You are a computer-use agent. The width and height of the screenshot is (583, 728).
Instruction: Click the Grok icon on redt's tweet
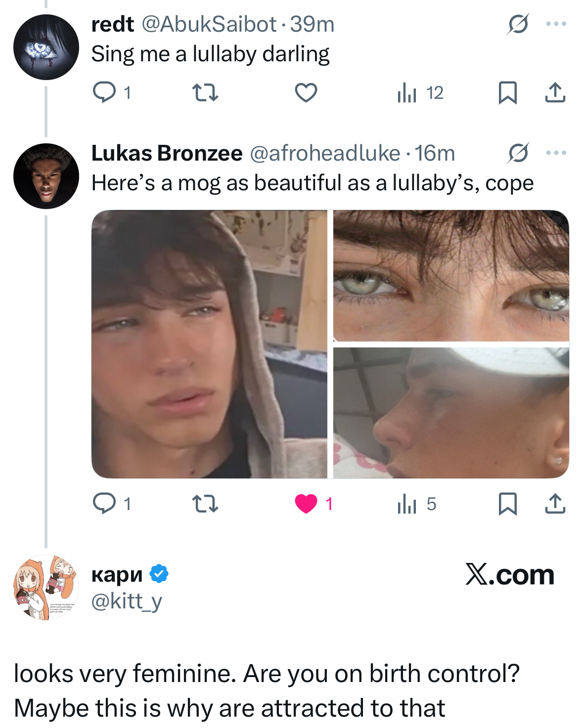click(x=518, y=24)
